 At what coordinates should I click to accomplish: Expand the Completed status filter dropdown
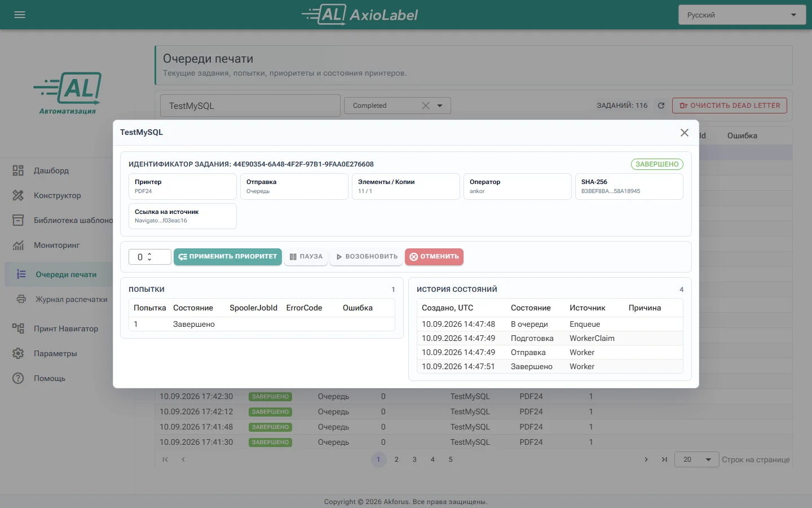pyautogui.click(x=440, y=106)
